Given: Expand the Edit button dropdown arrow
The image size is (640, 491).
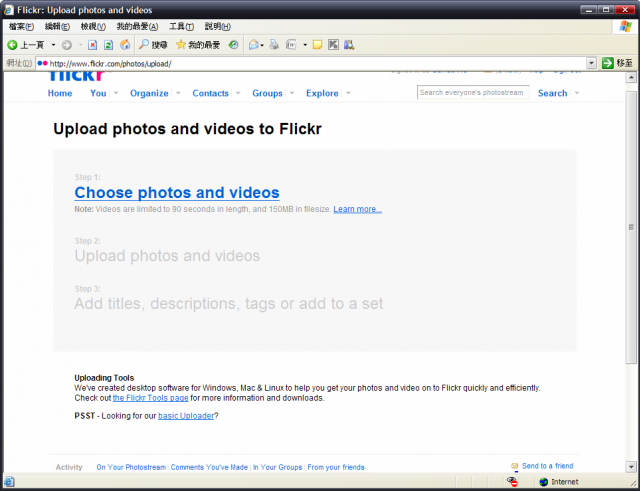Looking at the screenshot, I should click(x=305, y=45).
